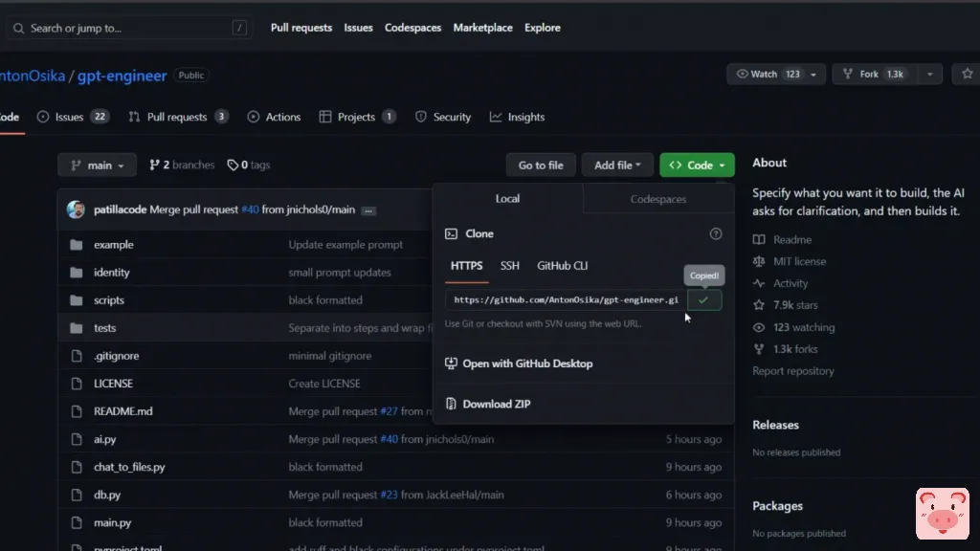
Task: Click the Activity pulse icon
Action: click(x=759, y=283)
